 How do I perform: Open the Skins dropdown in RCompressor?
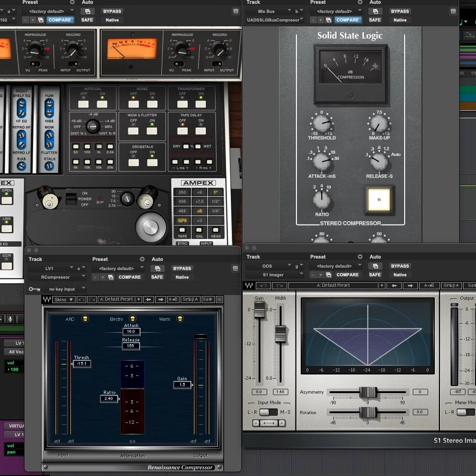[63, 299]
